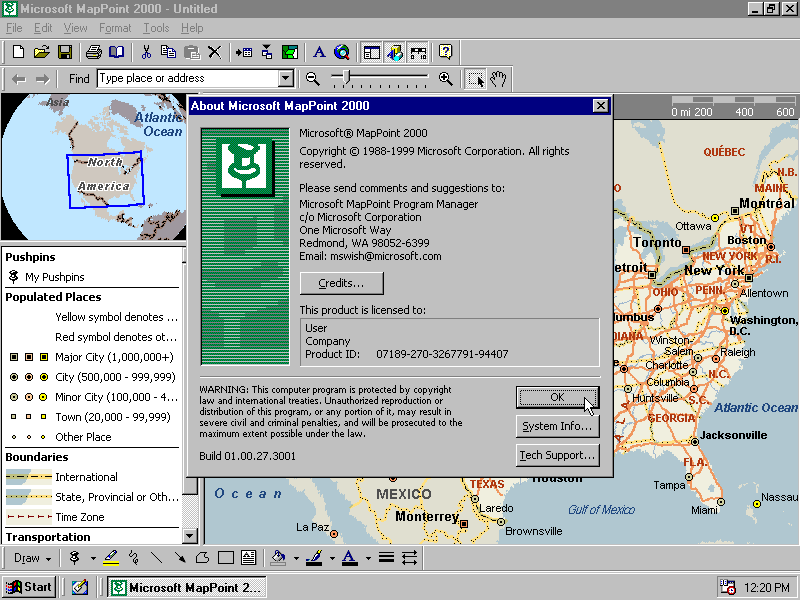The image size is (800, 600).
Task: Open the Find place or address dropdown
Action: tap(286, 79)
